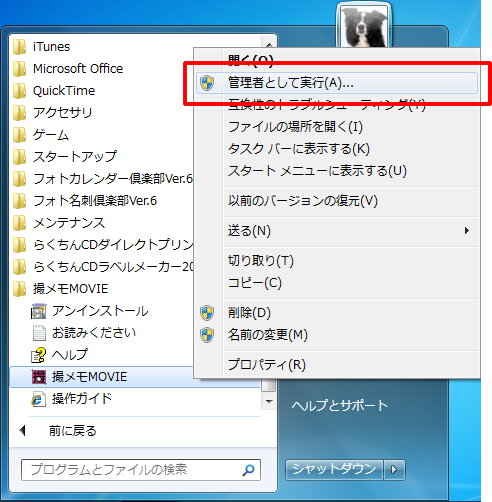This screenshot has width=492, height=502.
Task: Click the シャットダウン button
Action: 334,470
